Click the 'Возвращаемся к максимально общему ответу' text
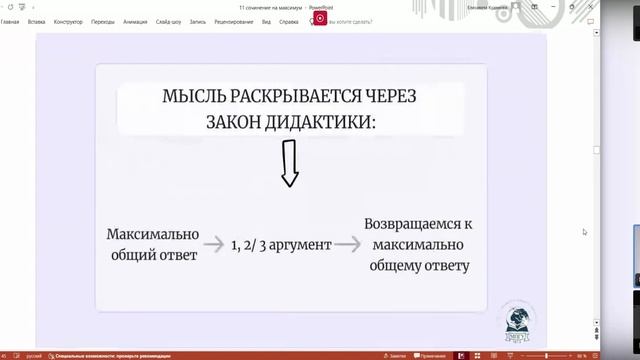Image resolution: width=640 pixels, height=360 pixels. (x=418, y=244)
